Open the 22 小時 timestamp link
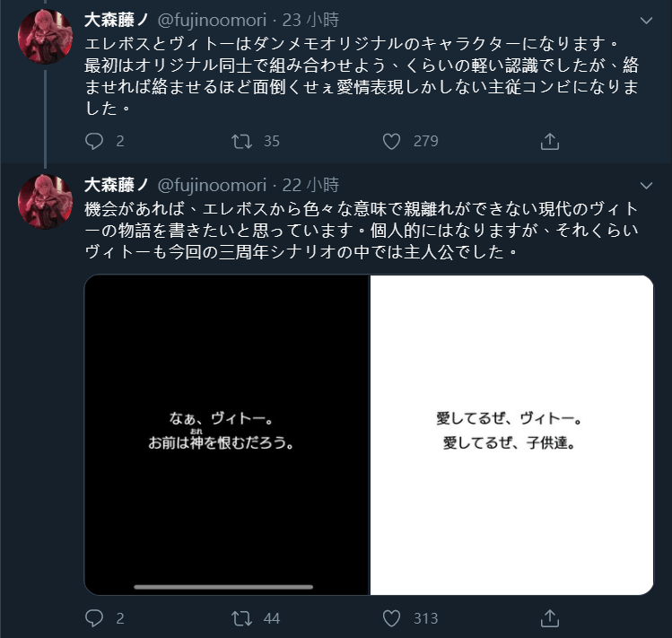The width and height of the screenshot is (672, 638). (310, 185)
